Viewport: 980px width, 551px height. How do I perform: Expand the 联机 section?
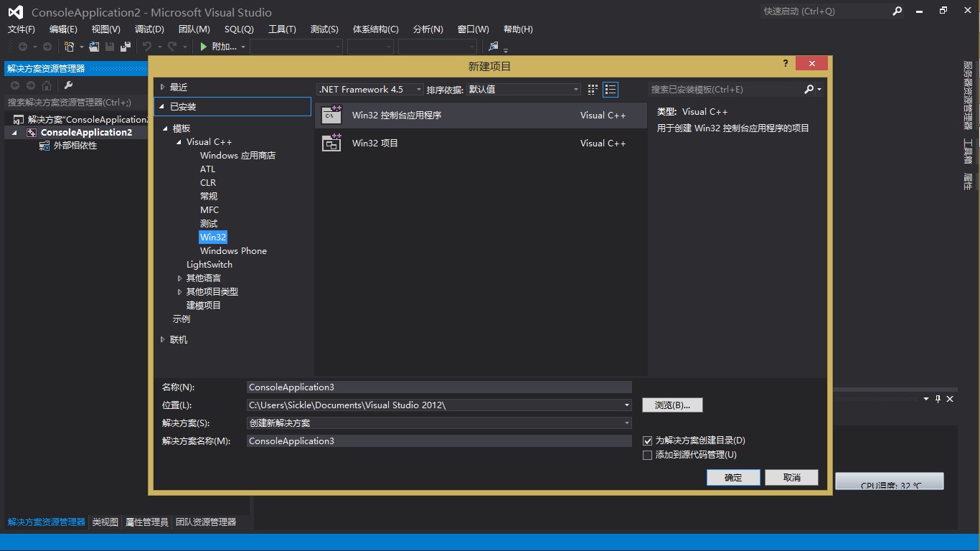click(163, 340)
